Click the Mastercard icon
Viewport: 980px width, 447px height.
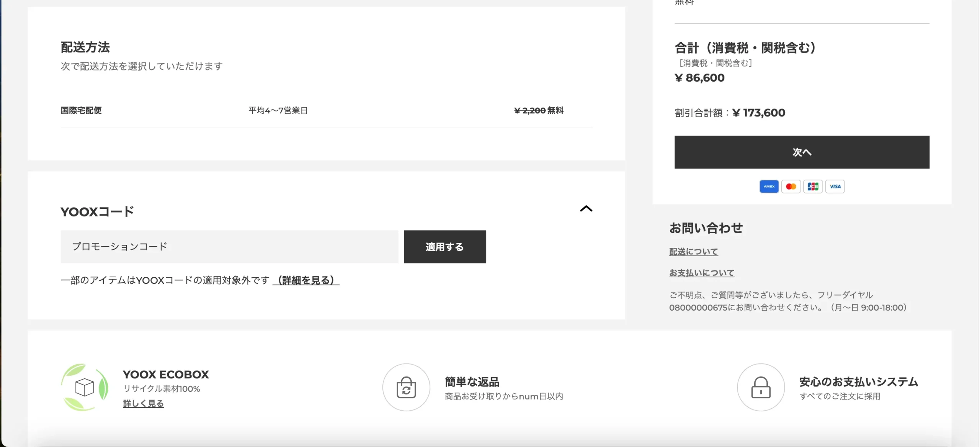pyautogui.click(x=791, y=187)
